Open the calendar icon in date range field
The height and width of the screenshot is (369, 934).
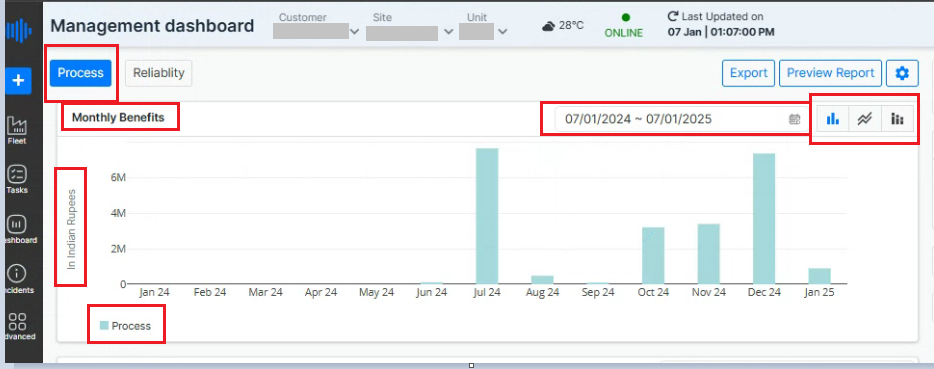[794, 119]
